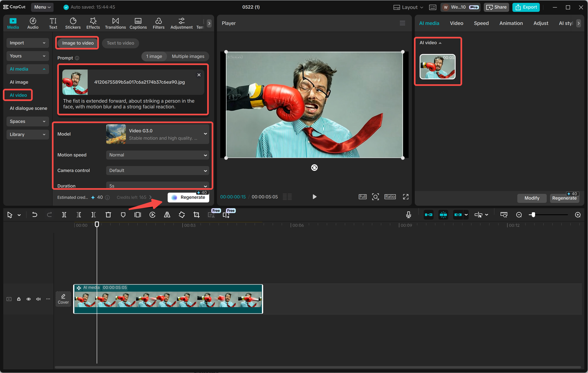
Task: Open the Stickers panel
Action: tap(73, 23)
